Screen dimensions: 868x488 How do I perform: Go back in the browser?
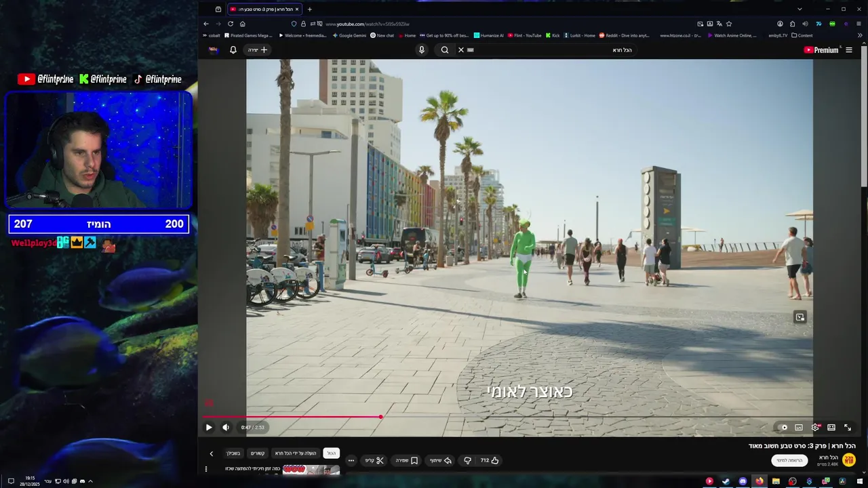click(x=206, y=24)
